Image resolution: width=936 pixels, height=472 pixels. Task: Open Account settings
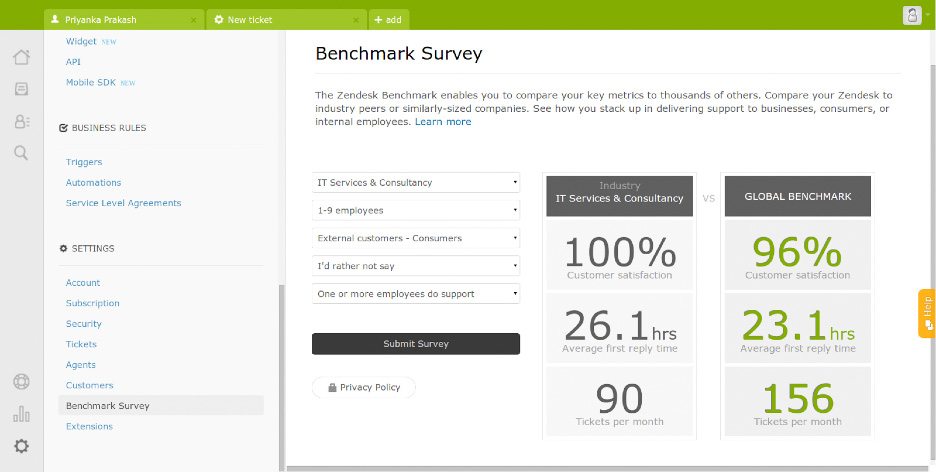(x=82, y=283)
